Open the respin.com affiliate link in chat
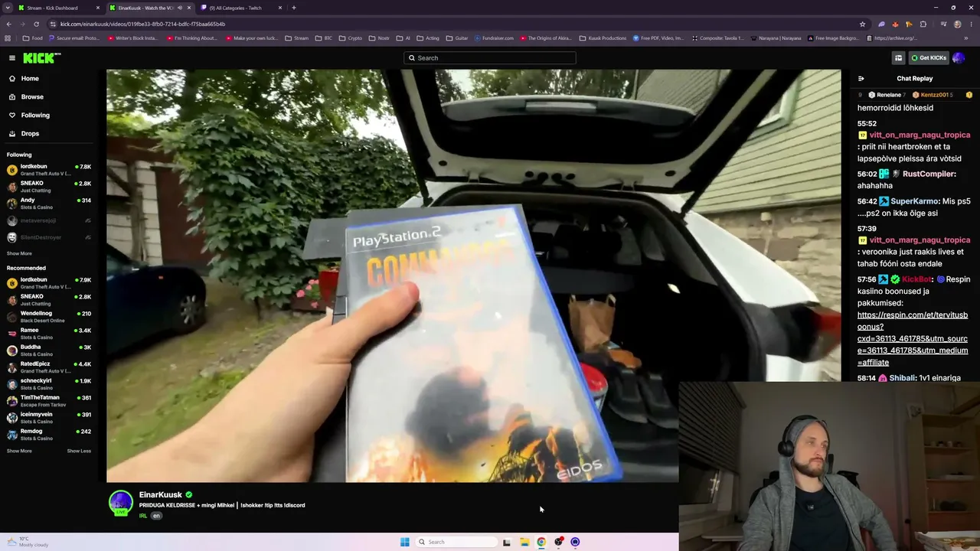The width and height of the screenshot is (980, 551). click(x=913, y=338)
